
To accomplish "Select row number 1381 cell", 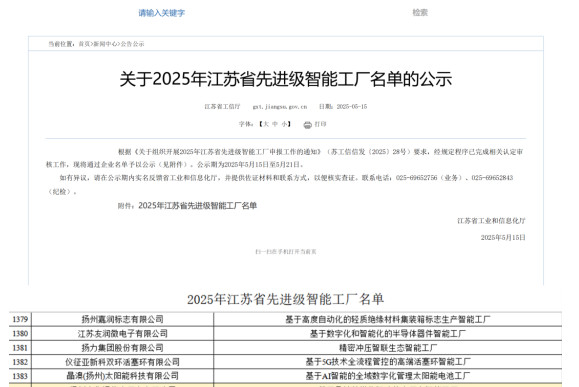I will (20, 347).
